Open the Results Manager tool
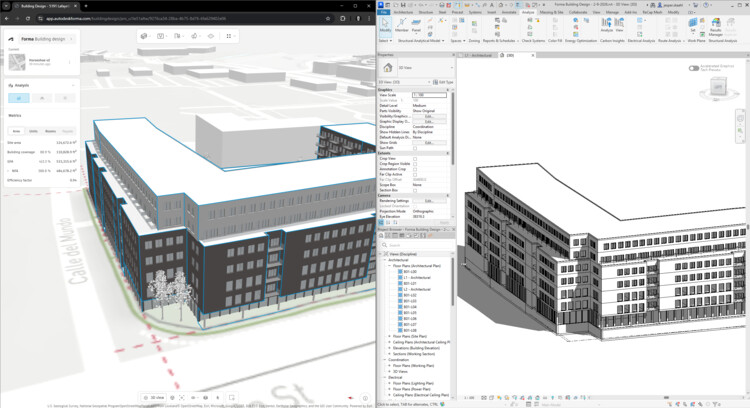750x408 pixels. point(716,27)
